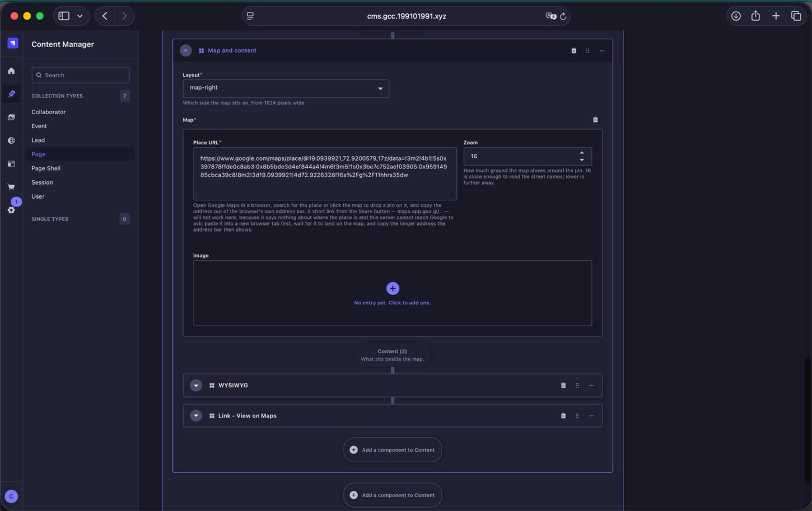Delete the WYSIWYG component
This screenshot has width=812, height=511.
563,385
